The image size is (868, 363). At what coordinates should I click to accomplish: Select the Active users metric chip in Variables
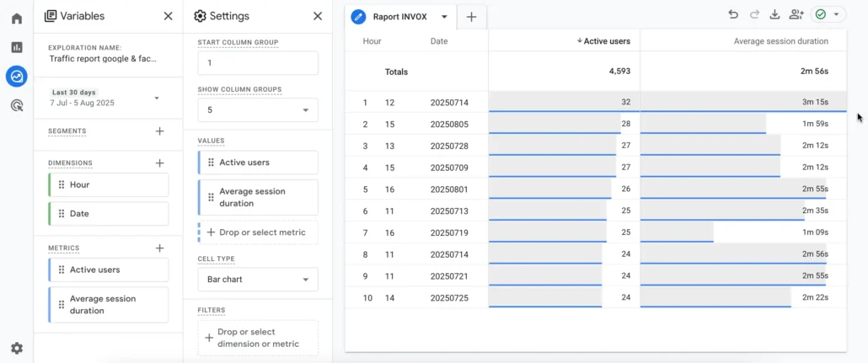108,270
